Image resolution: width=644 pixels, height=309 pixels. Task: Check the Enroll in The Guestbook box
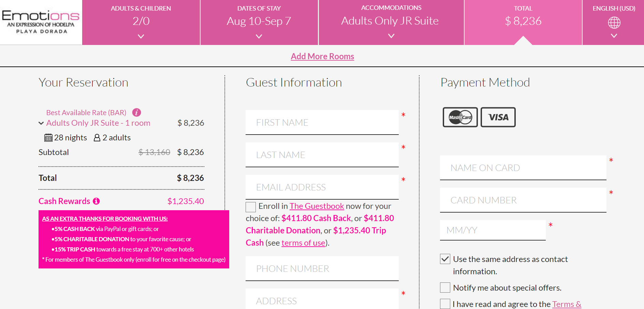tap(251, 207)
